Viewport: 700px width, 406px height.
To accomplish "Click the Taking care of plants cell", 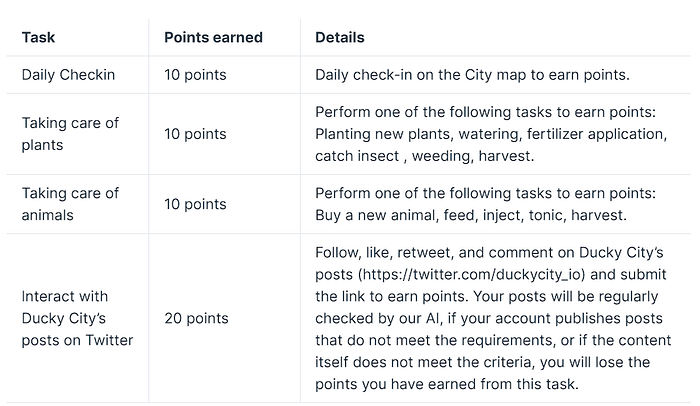I will (70, 134).
